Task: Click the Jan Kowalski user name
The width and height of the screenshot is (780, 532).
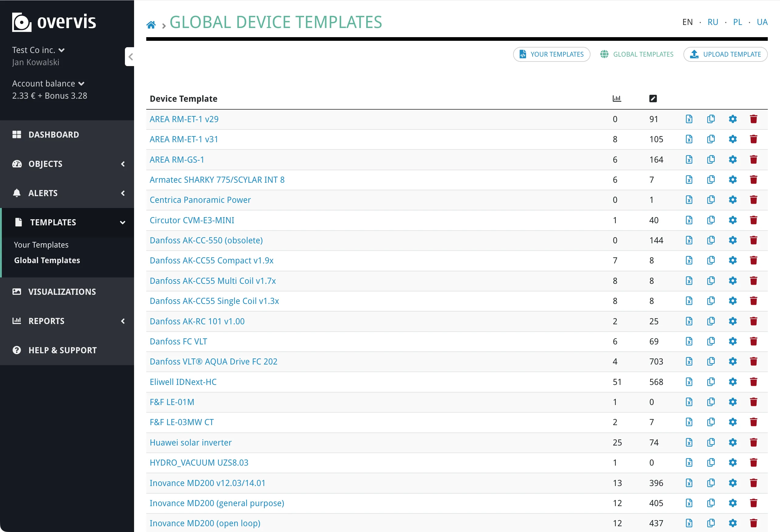Action: click(x=36, y=62)
